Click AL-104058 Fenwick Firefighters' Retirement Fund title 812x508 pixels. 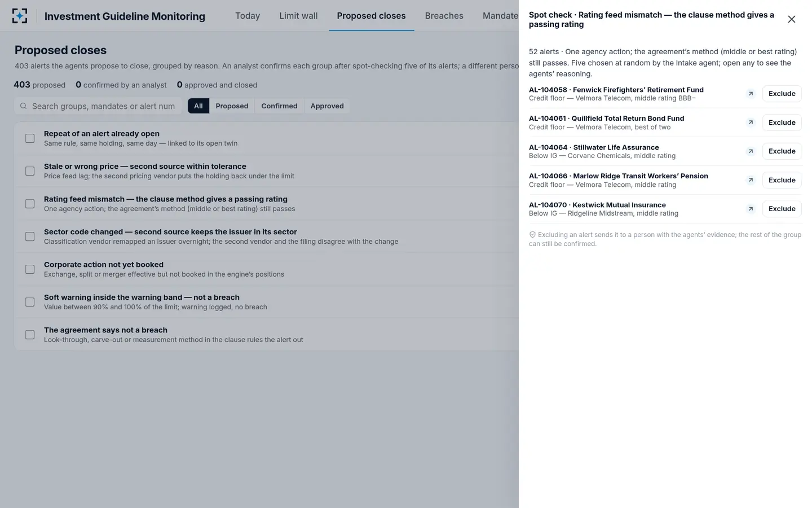[616, 90]
